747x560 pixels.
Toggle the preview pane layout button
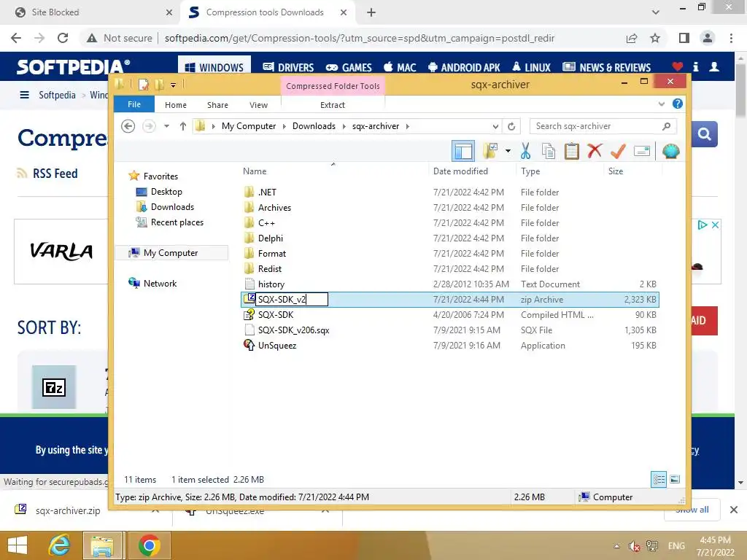click(x=463, y=152)
